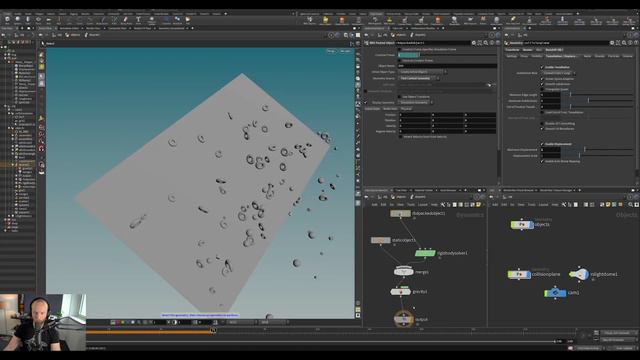
Task: Open gear menu in Geometry parameter pane
Action: [x=612, y=42]
